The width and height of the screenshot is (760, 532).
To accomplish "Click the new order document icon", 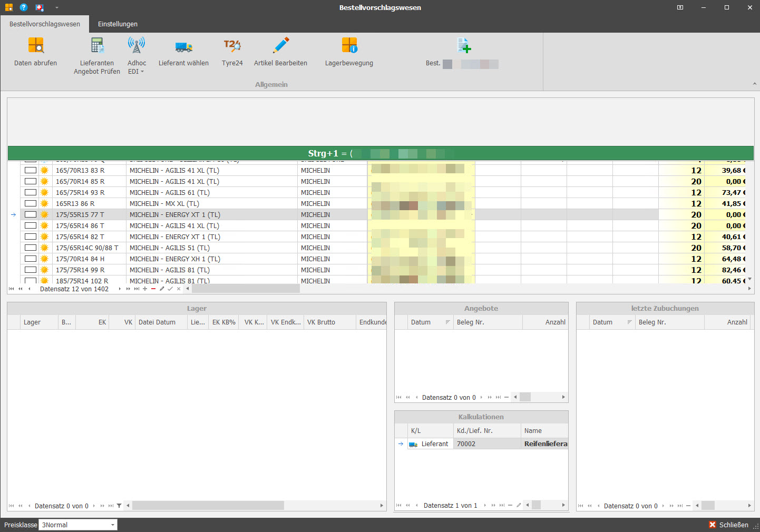I will click(464, 45).
